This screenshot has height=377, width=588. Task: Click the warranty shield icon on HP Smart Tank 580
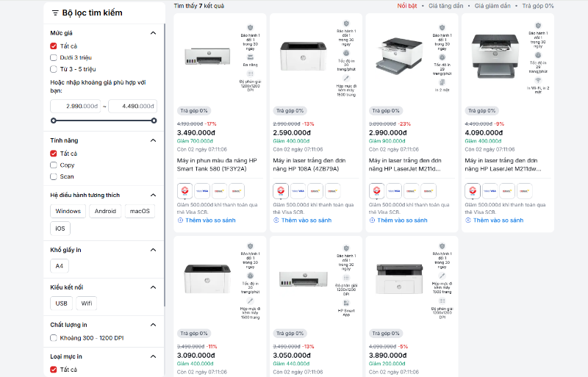click(250, 25)
